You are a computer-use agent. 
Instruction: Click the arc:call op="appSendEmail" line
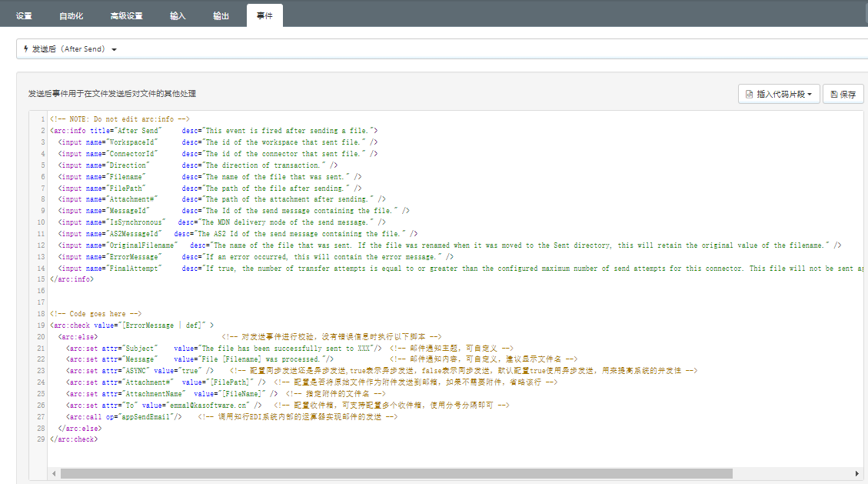pos(231,417)
